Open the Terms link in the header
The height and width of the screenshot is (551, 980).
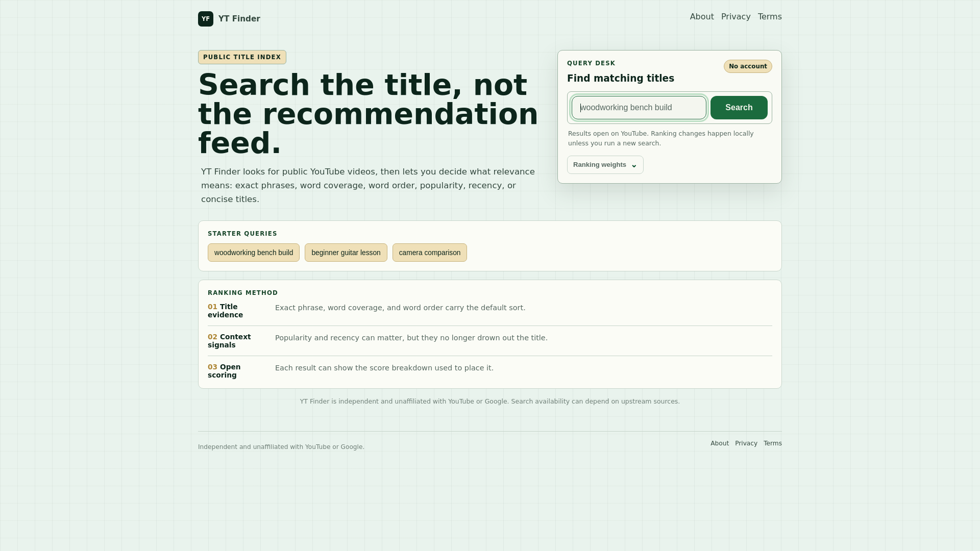[770, 17]
